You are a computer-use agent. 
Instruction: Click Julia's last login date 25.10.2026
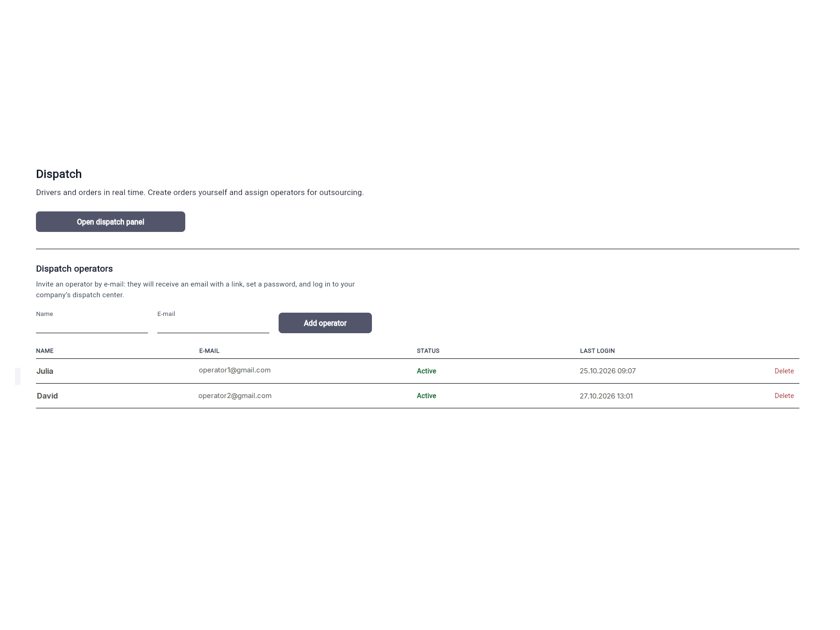(x=598, y=371)
